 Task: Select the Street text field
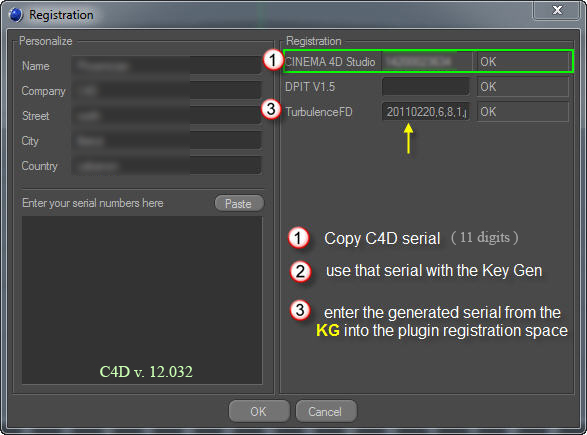coord(166,116)
